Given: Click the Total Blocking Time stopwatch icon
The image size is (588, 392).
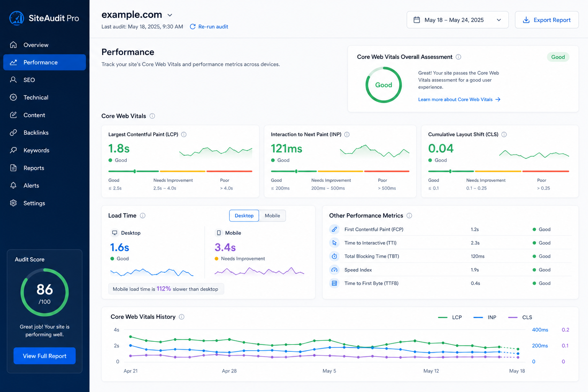Looking at the screenshot, I should tap(334, 256).
